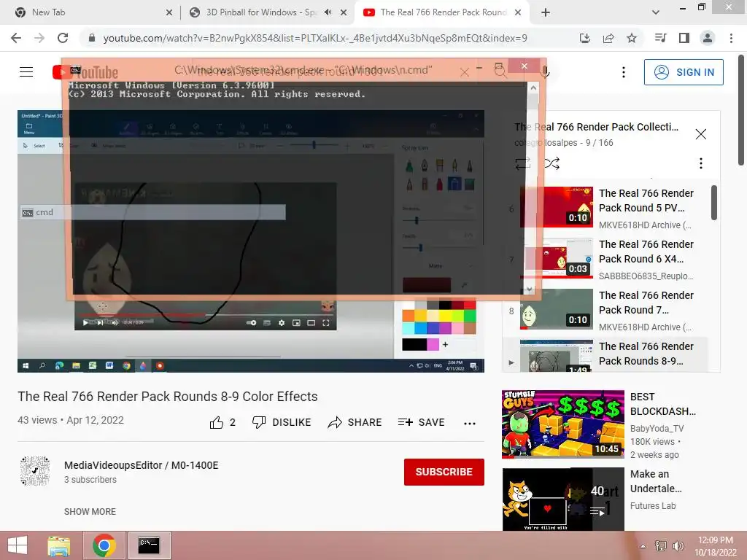
Task: Open File Explorer from the taskbar
Action: [x=58, y=545]
